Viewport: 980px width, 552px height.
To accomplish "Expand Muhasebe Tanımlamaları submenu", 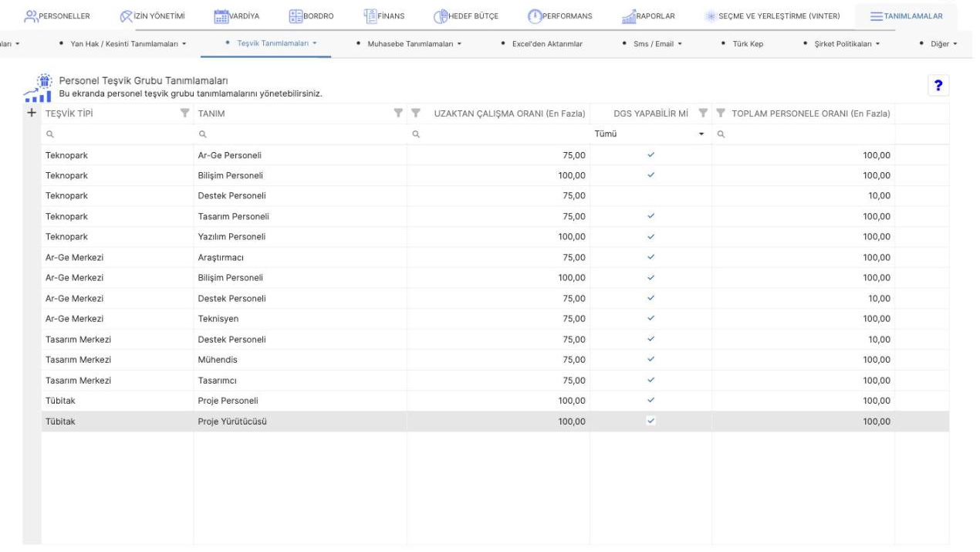I will point(410,43).
